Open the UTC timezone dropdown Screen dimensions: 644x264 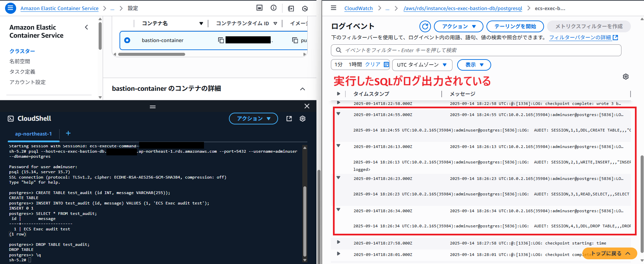(x=422, y=65)
